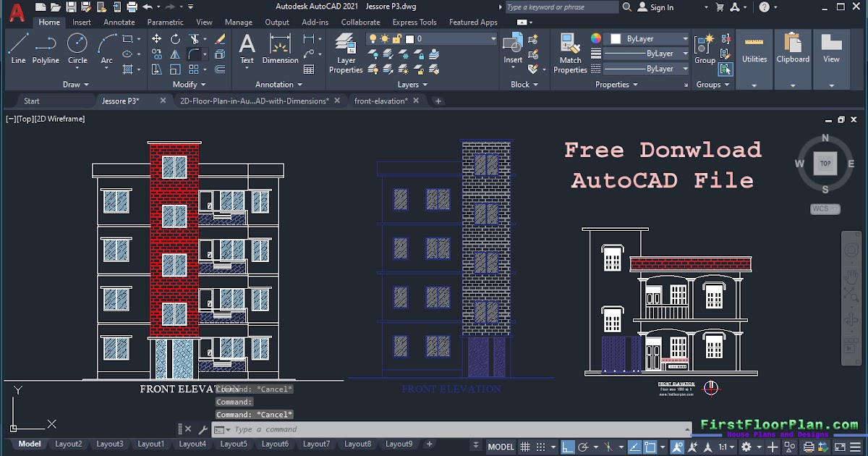868x456 pixels.
Task: Click the Erase tool icon
Action: (220, 39)
